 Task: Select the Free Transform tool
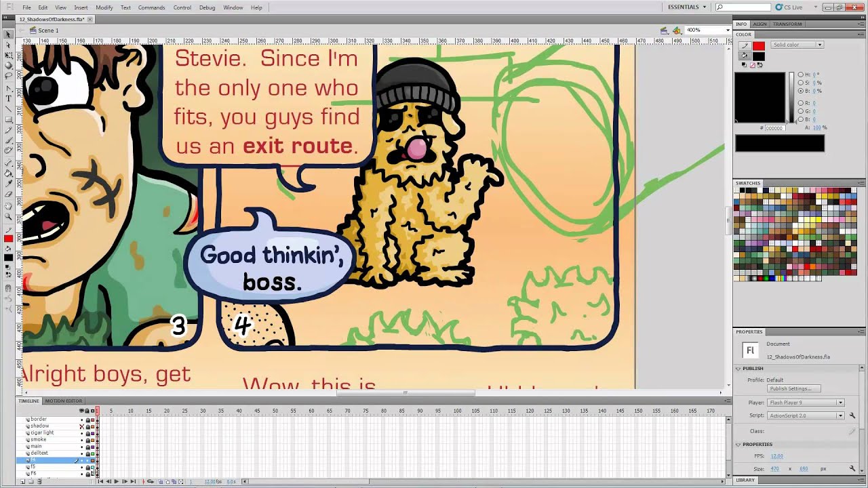click(8, 56)
